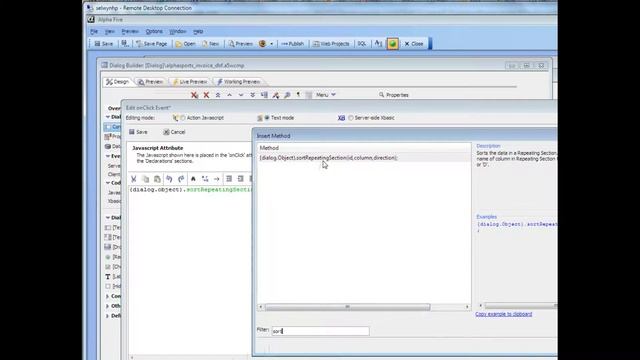
Task: Click the single move up arrow icon
Action: (x=229, y=95)
